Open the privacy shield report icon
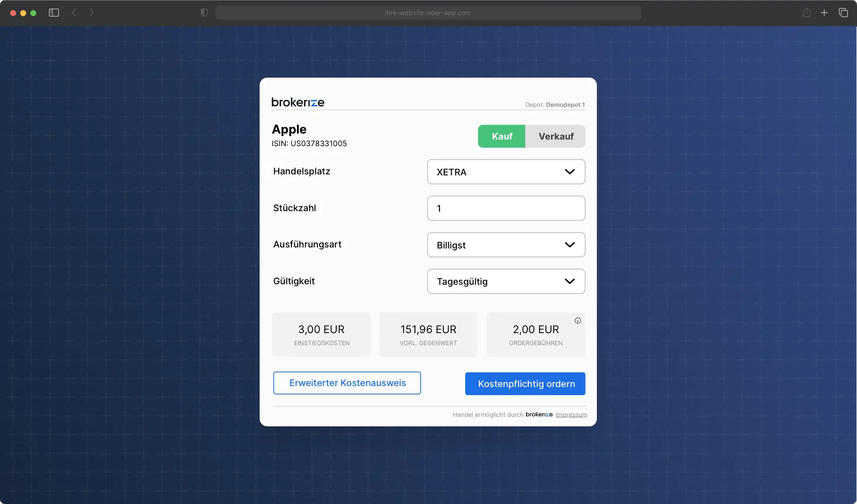Image resolution: width=857 pixels, height=504 pixels. [x=204, y=13]
